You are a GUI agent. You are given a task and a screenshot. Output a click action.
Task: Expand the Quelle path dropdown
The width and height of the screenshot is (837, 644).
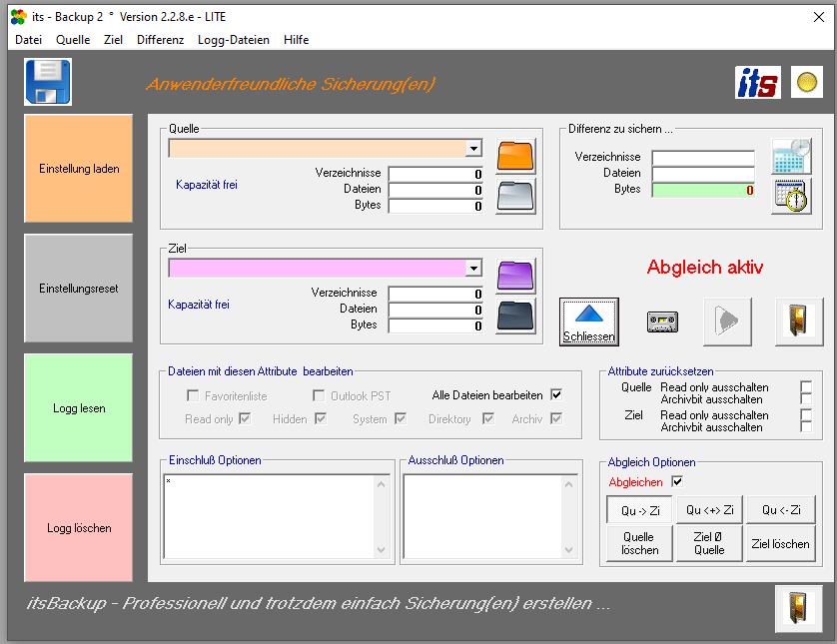[473, 149]
